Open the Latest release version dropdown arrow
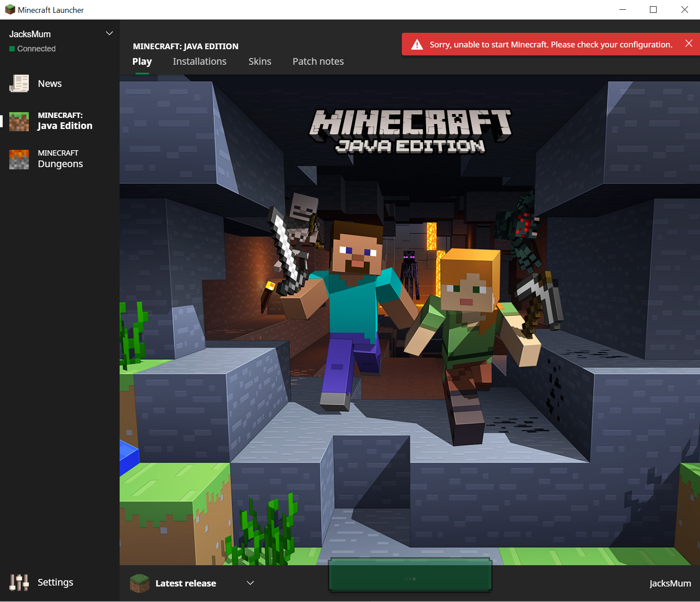Image resolution: width=700 pixels, height=602 pixels. coord(250,583)
